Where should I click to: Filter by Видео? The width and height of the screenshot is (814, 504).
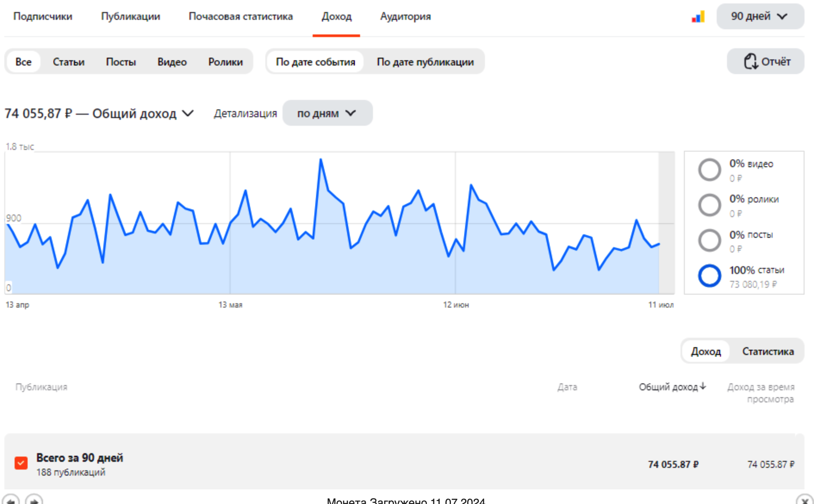click(x=172, y=62)
